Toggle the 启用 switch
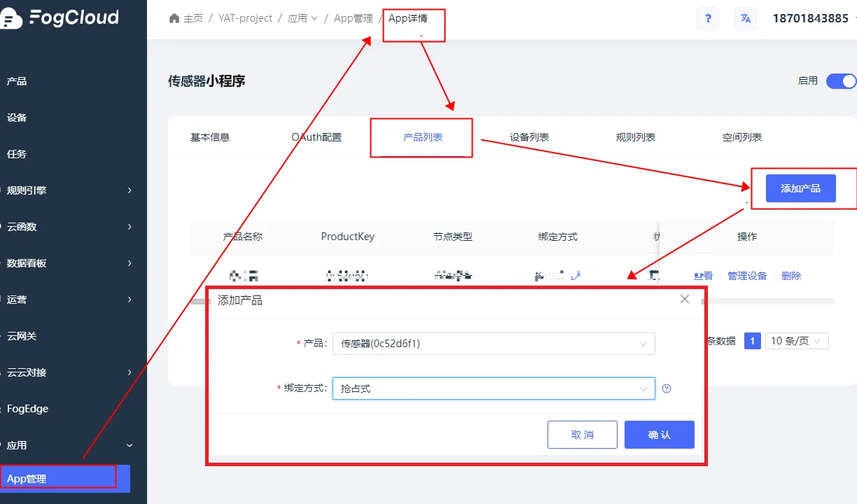Viewport: 857px width, 504px height. click(841, 81)
